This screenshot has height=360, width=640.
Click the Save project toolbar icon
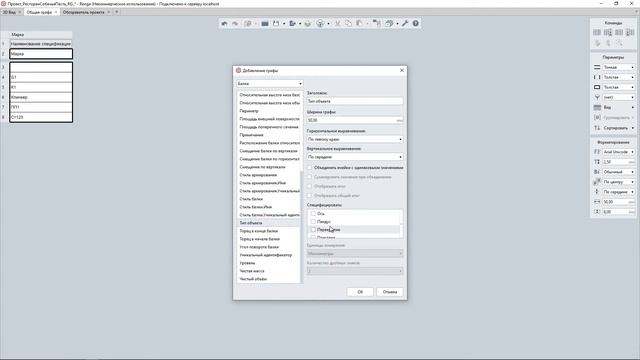click(276, 24)
